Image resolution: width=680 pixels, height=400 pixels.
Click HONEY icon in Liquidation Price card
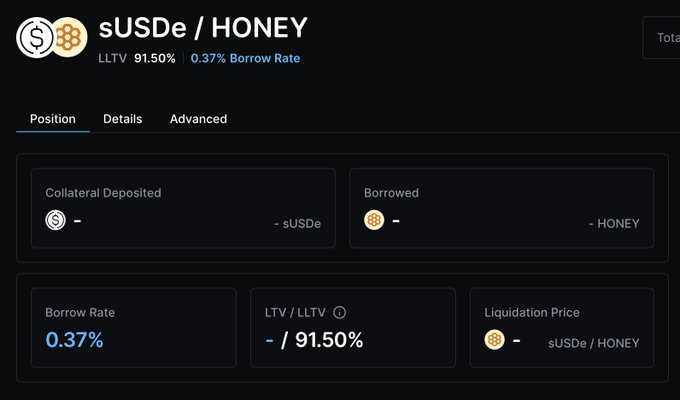pos(494,340)
